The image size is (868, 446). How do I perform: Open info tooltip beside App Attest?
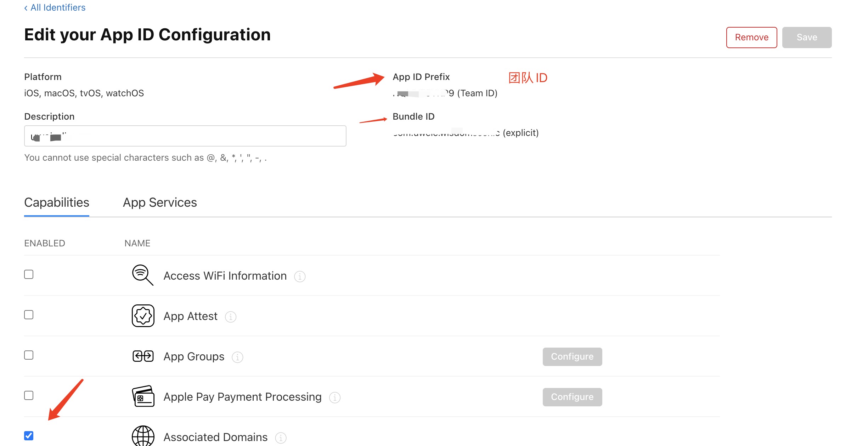pyautogui.click(x=231, y=317)
